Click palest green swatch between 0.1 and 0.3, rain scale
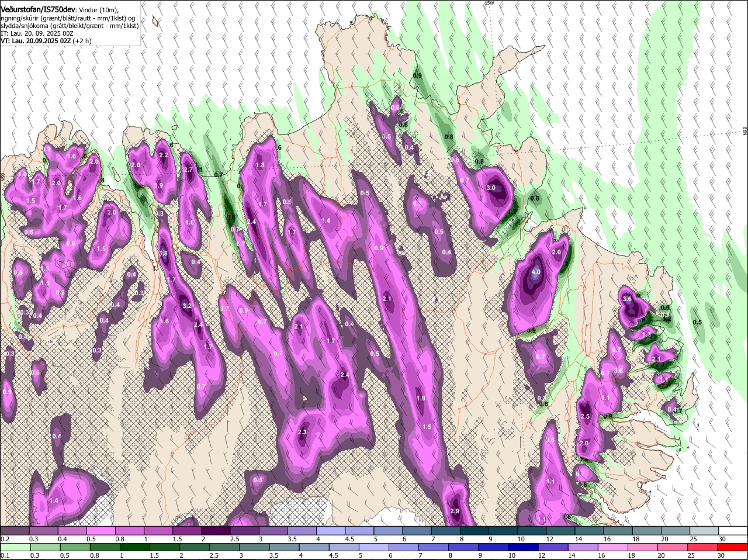Screen dimensions: 748x560 tap(15, 547)
